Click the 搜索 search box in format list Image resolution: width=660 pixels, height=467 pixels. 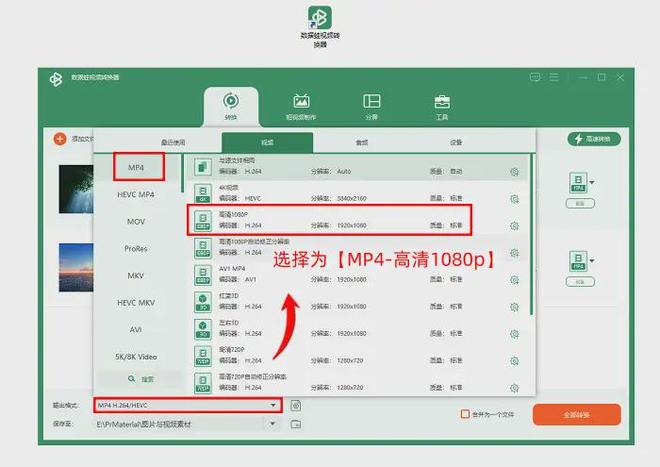[x=140, y=379]
